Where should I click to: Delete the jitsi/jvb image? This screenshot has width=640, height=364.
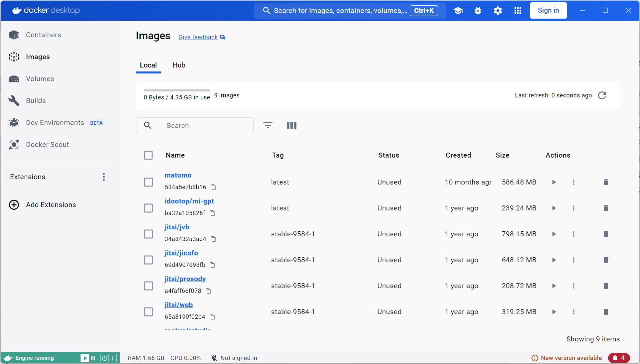coord(606,234)
